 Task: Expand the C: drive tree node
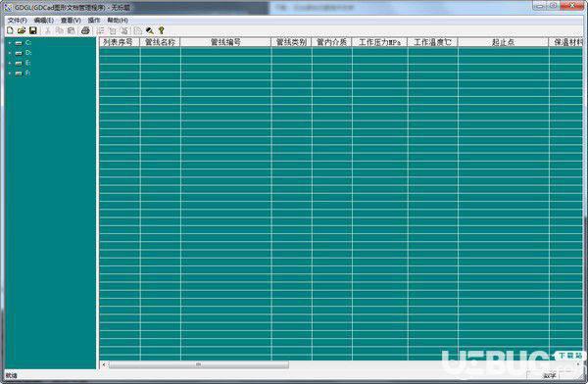coord(10,43)
